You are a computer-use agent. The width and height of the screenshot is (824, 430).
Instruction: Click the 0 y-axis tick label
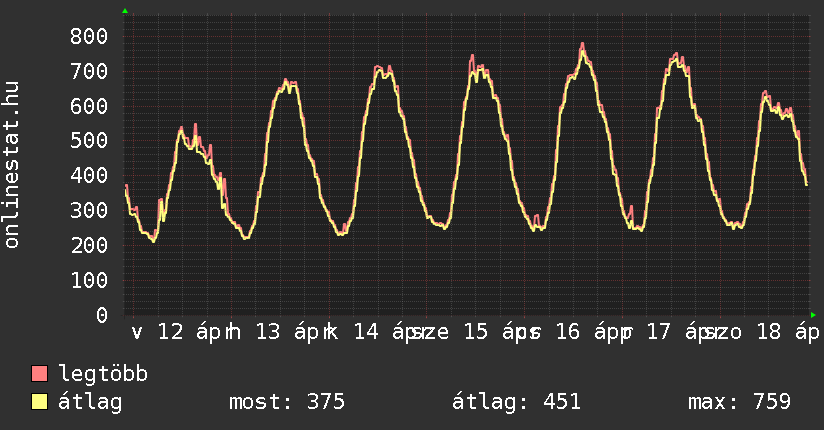(x=101, y=315)
